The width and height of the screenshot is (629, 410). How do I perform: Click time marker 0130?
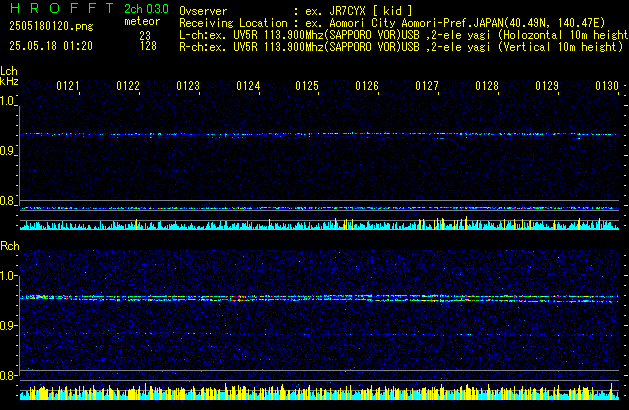tap(607, 86)
